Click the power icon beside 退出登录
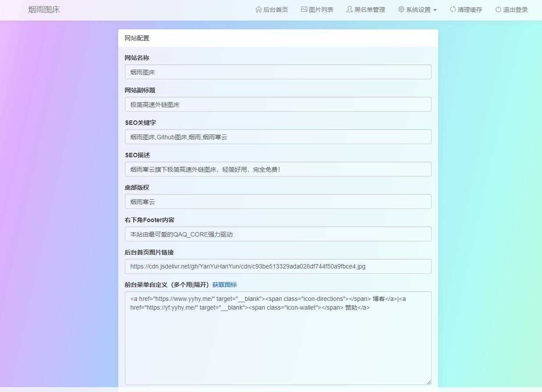This screenshot has height=392, width=542. [x=498, y=9]
